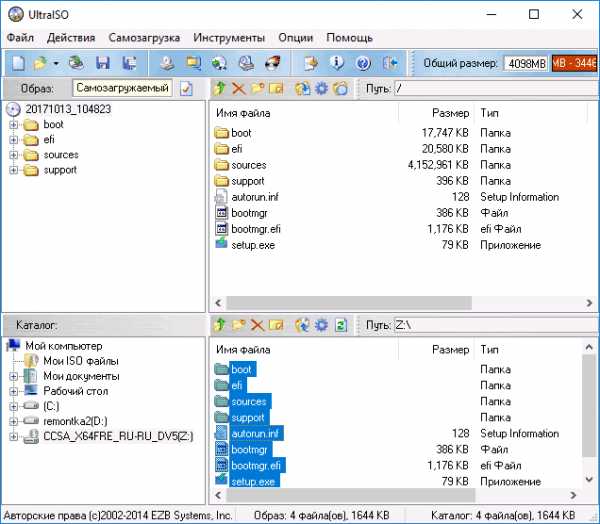Select sources folder in upper file list
Image resolution: width=600 pixels, height=524 pixels.
(249, 165)
